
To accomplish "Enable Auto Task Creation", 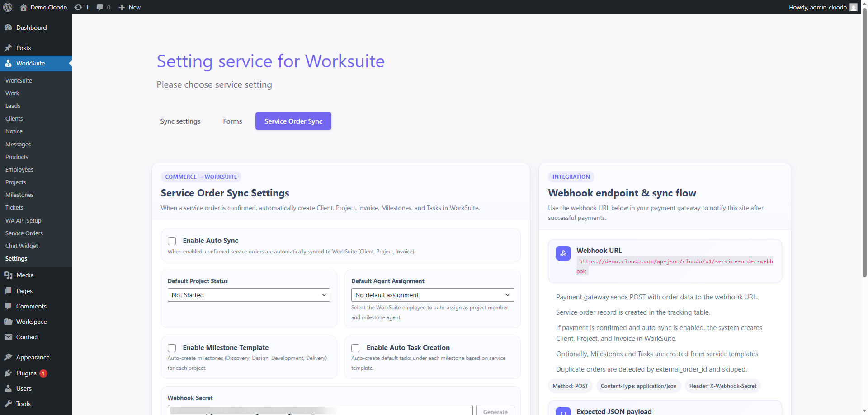I will click(x=355, y=348).
